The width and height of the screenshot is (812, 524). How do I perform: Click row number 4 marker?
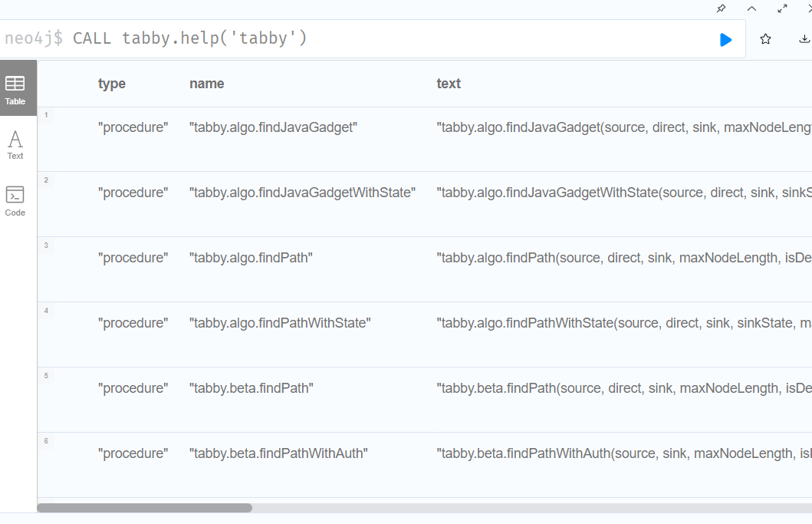(46, 311)
